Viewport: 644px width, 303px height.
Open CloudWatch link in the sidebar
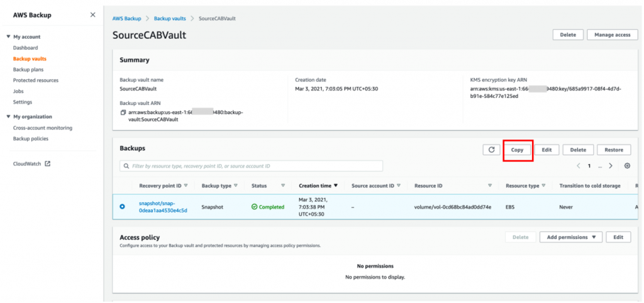pyautogui.click(x=27, y=164)
